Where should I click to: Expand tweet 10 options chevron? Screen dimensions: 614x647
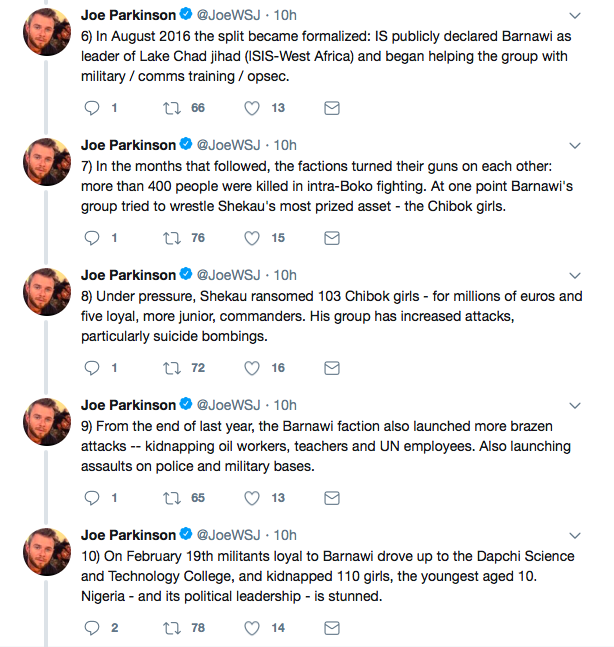[575, 536]
